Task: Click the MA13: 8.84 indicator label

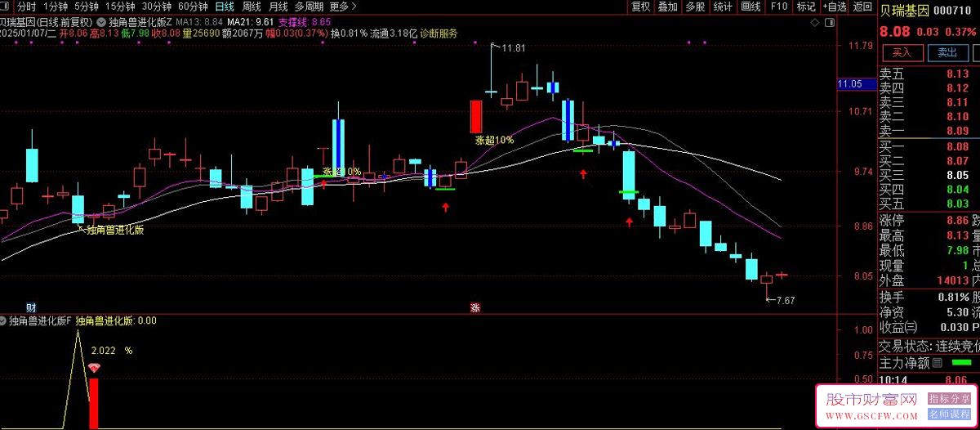Action: pyautogui.click(x=198, y=21)
